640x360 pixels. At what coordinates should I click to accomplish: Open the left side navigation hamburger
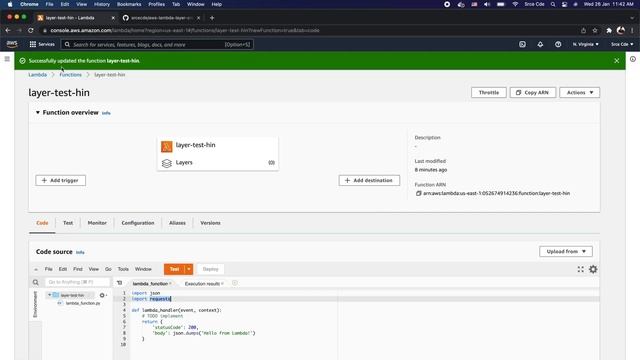(x=7, y=59)
